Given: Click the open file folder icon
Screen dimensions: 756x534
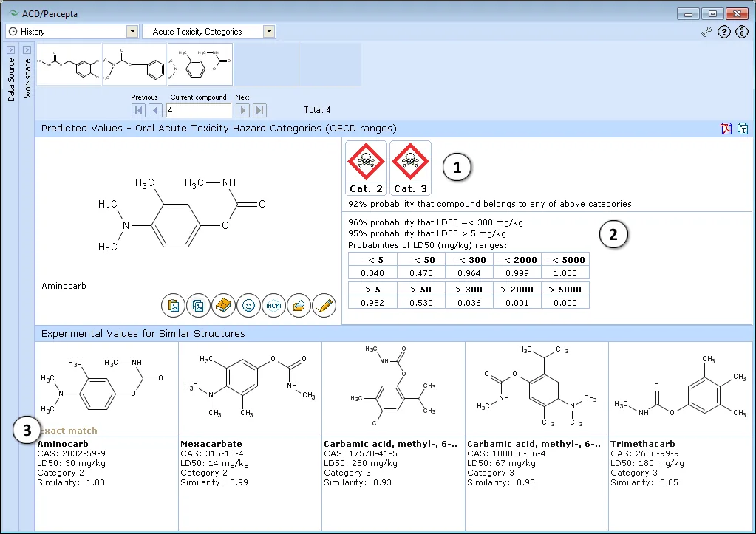Looking at the screenshot, I should click(299, 306).
